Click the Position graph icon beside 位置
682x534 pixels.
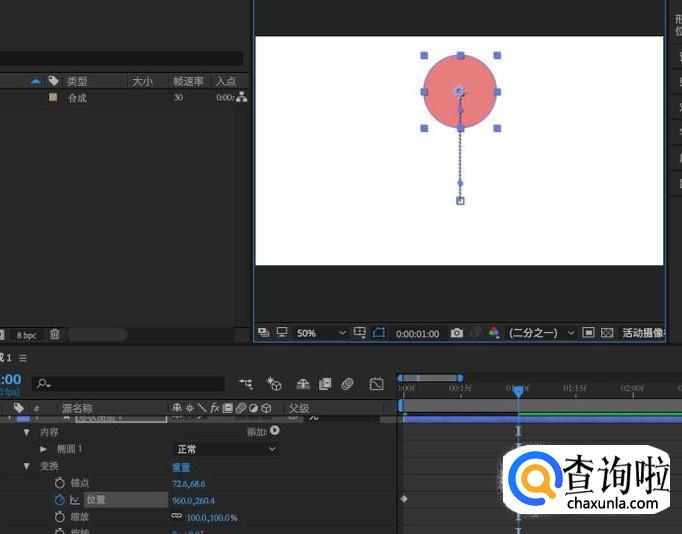click(x=74, y=500)
